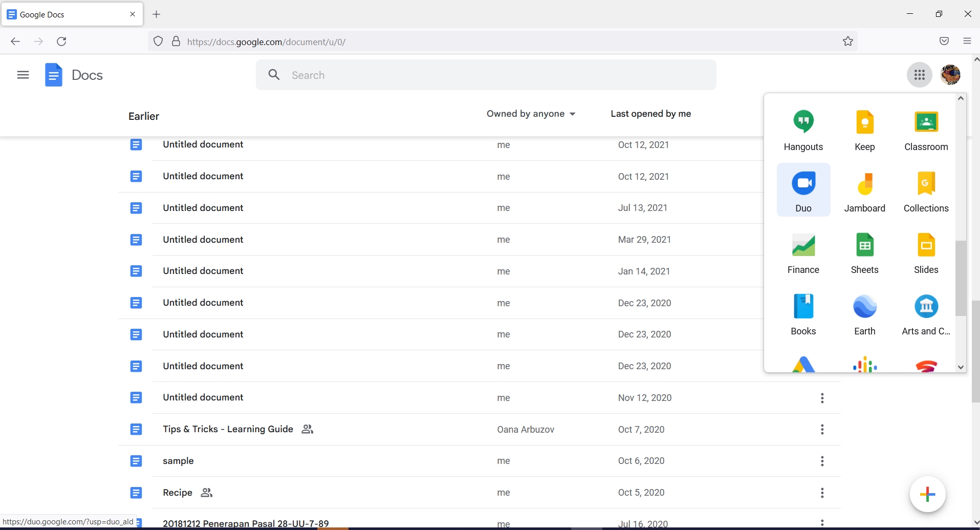Open the Google apps launcher grid
The height and width of the screenshot is (530, 980).
[x=919, y=75]
